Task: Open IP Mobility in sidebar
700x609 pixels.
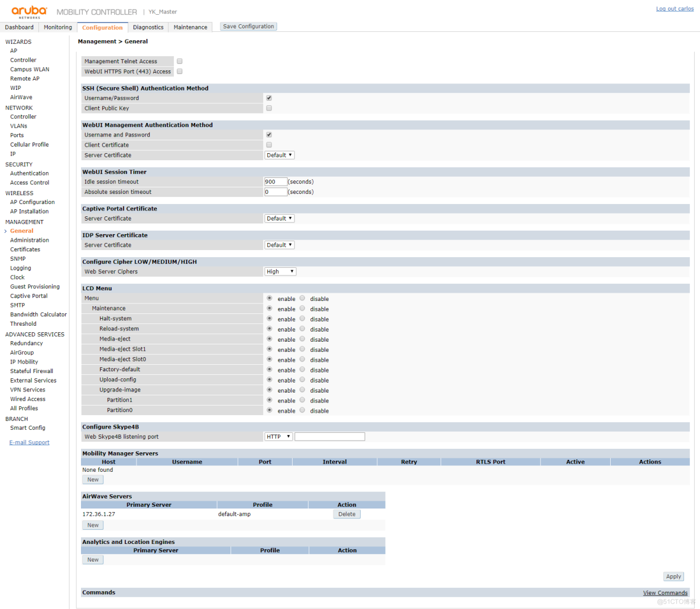Action: tap(24, 362)
